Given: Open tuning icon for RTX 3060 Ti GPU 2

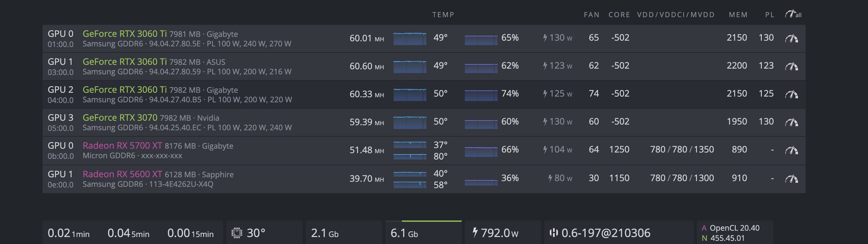Looking at the screenshot, I should coord(791,94).
